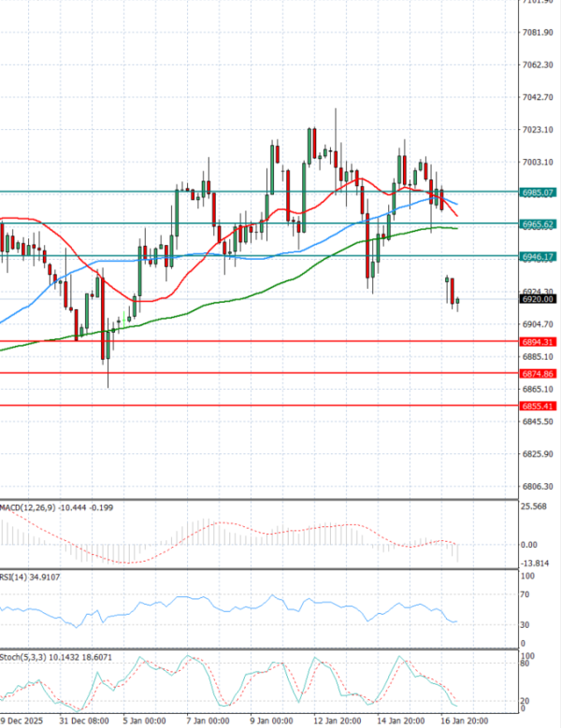Select the 6965.62 resistance price tag

pyautogui.click(x=539, y=224)
